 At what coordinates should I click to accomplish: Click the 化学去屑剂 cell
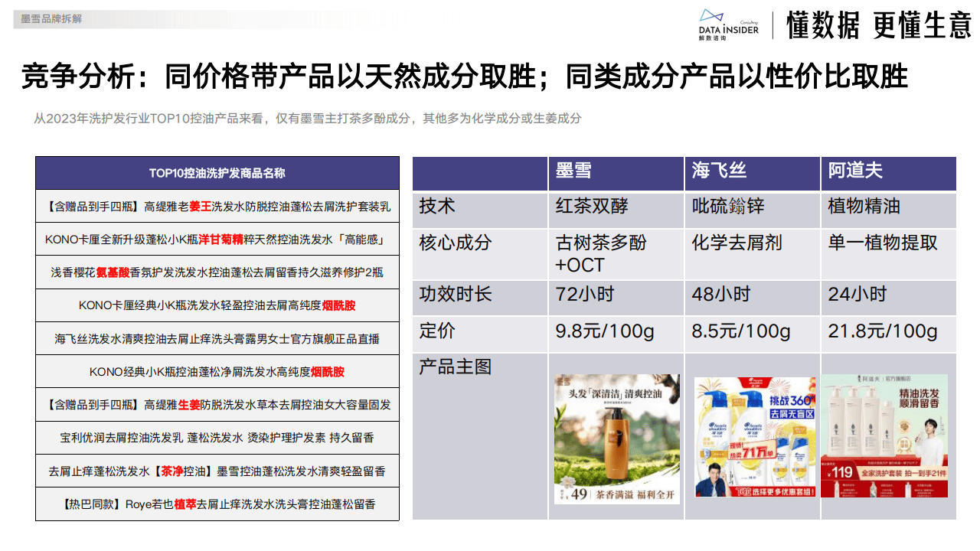pos(752,254)
